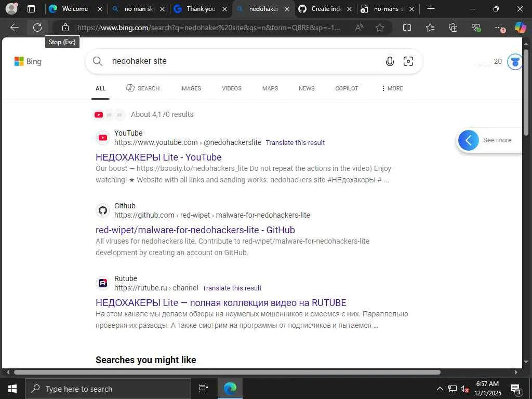Open a new browser tab
The image size is (532, 399).
431,9
